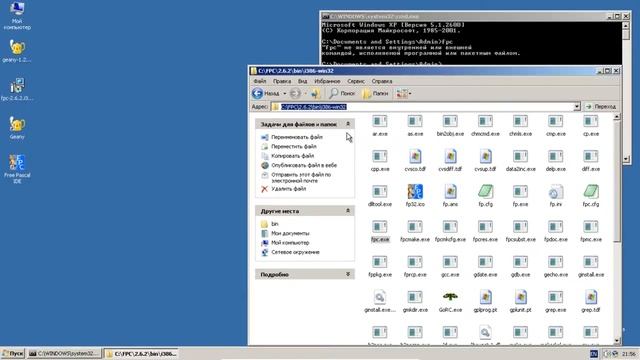The image size is (640, 360).
Task: Click the Опубликовать файл в вебе link
Action: tap(304, 165)
